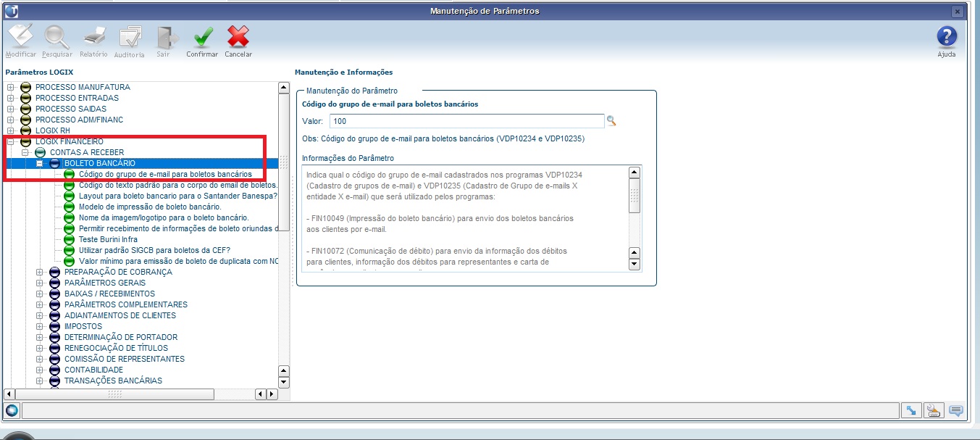The image size is (980, 440).
Task: Expand the PROCESSO ADM/FINANC node
Action: pyautogui.click(x=11, y=120)
